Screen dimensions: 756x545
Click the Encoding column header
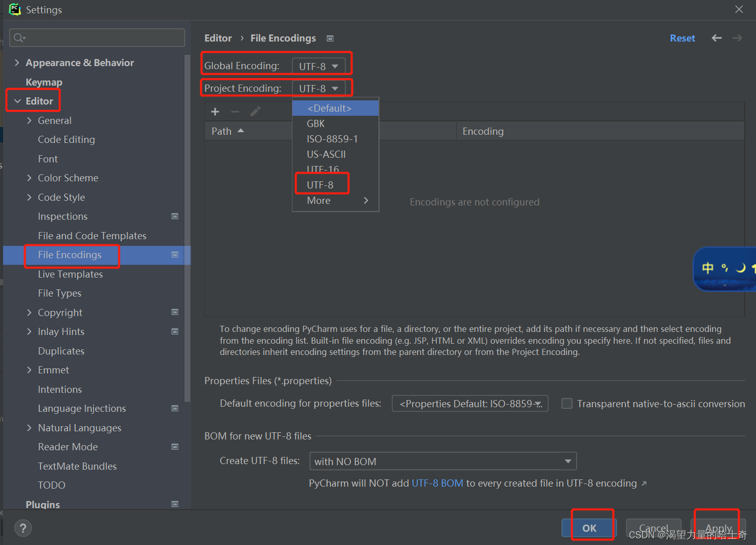tap(600, 131)
